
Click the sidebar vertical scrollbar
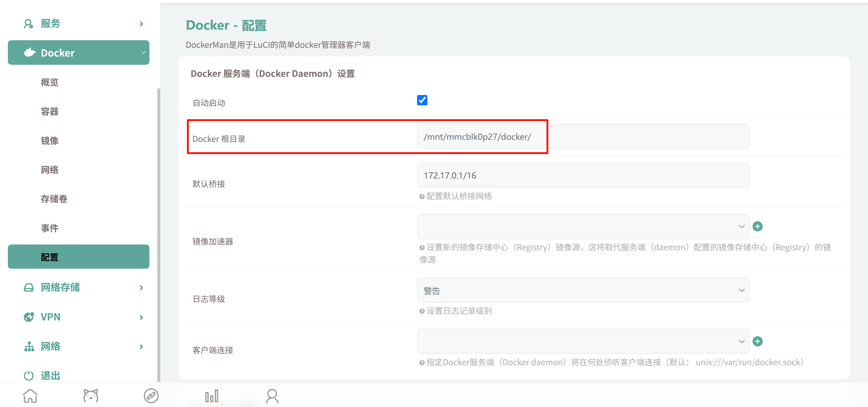click(159, 235)
